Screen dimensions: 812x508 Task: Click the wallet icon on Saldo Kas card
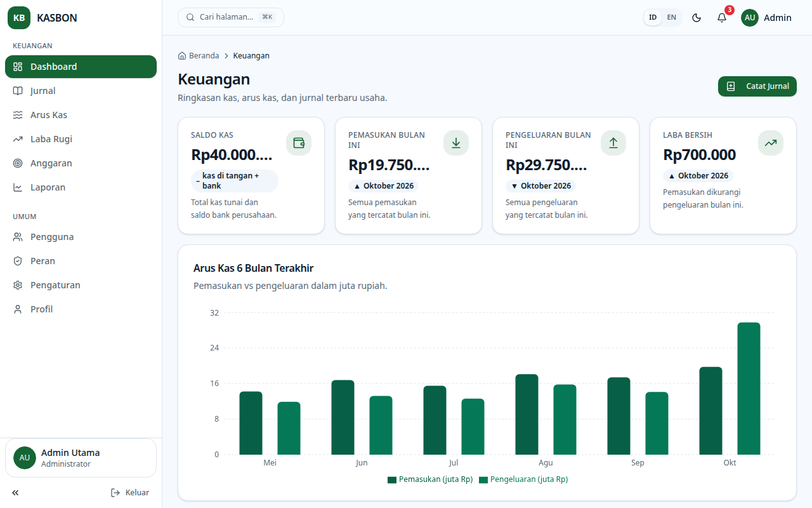coord(299,143)
